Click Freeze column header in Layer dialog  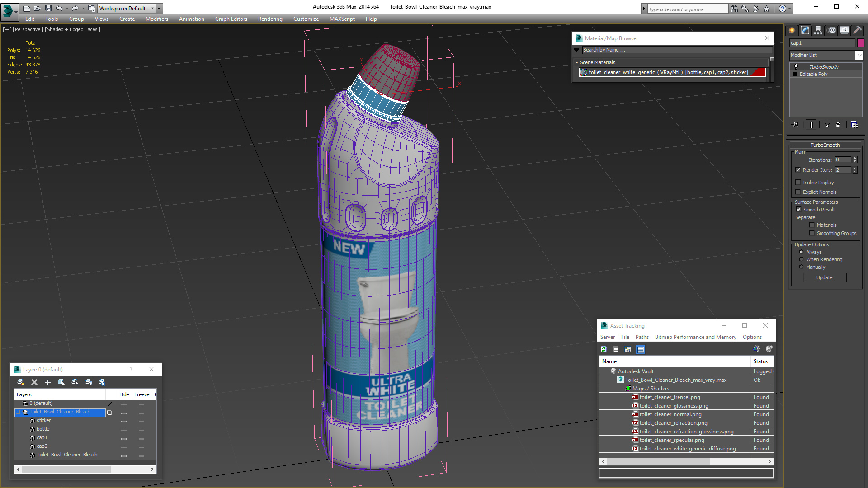click(142, 394)
